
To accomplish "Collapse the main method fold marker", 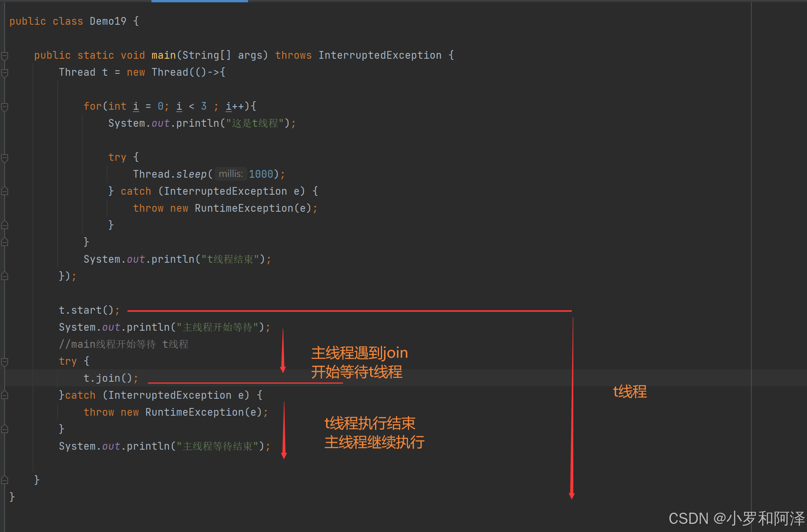I will pos(5,56).
